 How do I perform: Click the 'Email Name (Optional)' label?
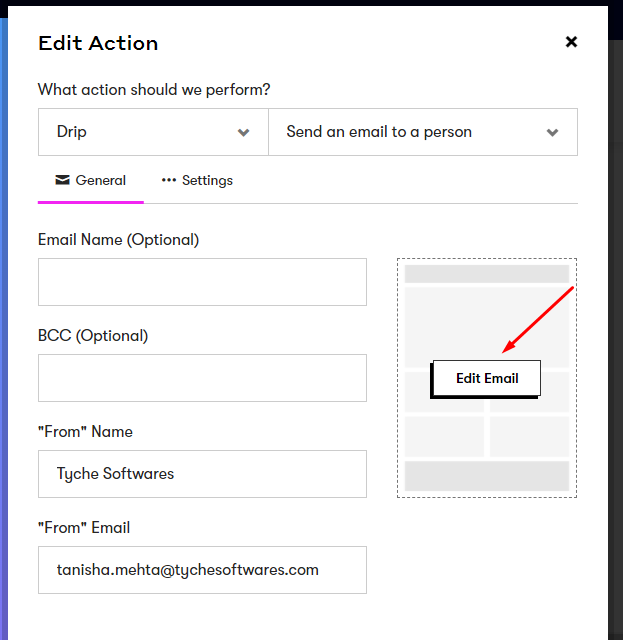coord(118,240)
